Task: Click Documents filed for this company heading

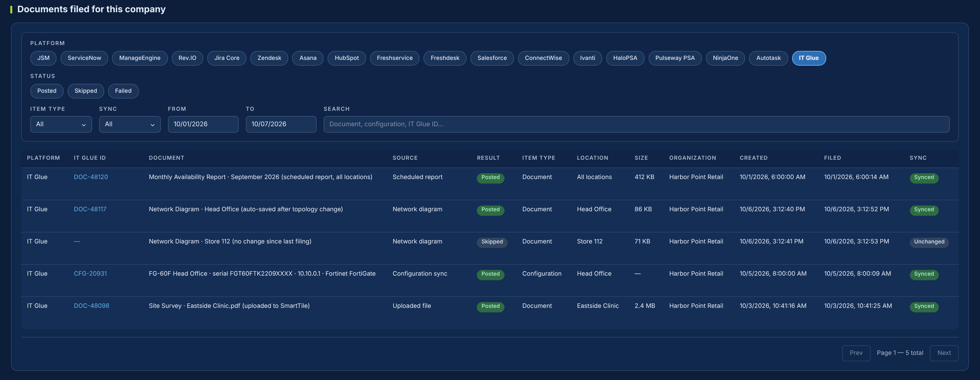Action: (91, 9)
